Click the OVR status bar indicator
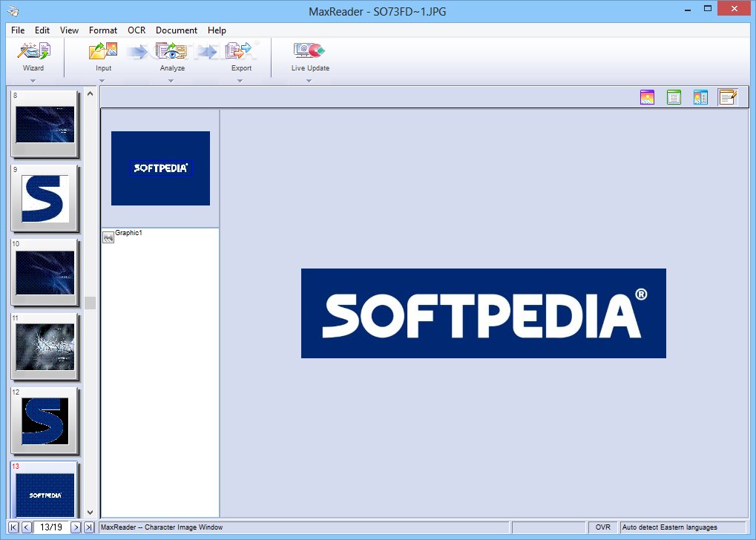The image size is (756, 540). (602, 527)
